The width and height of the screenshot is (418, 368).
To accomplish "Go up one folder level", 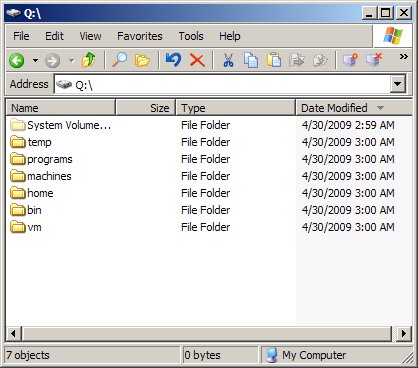I will point(89,60).
